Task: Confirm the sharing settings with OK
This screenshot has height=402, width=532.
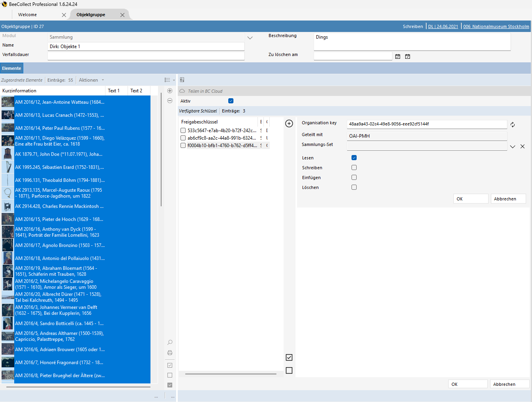Action: coord(470,198)
